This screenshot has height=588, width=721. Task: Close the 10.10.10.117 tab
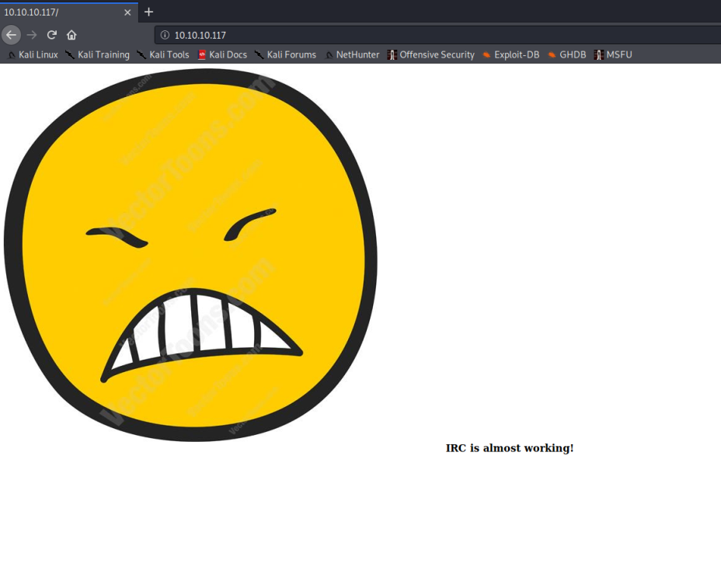[127, 12]
